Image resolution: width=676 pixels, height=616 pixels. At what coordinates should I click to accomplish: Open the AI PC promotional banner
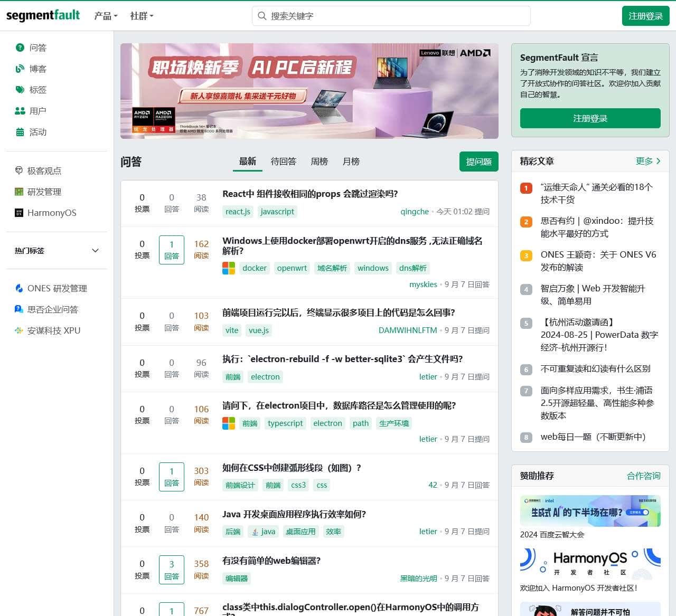tap(309, 91)
